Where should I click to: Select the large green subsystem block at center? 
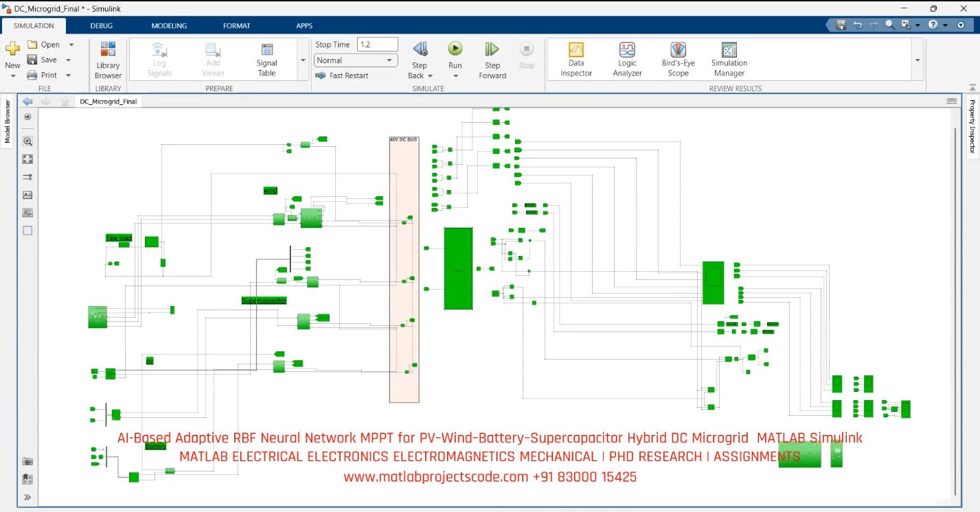458,268
